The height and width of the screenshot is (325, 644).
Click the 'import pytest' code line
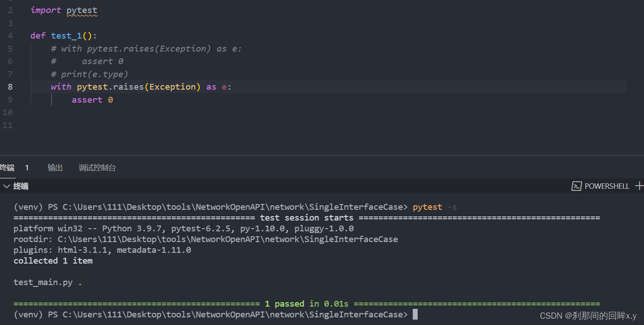coord(64,10)
